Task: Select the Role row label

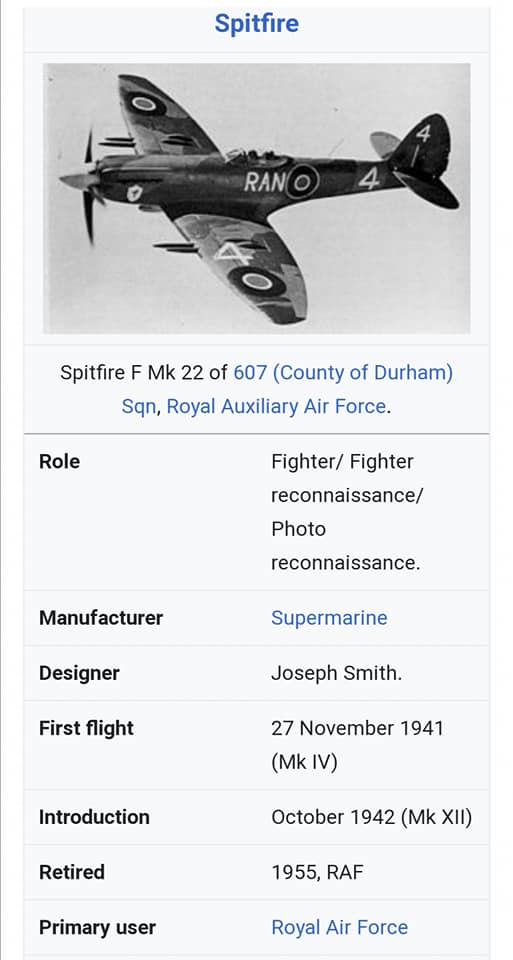Action: tap(59, 462)
